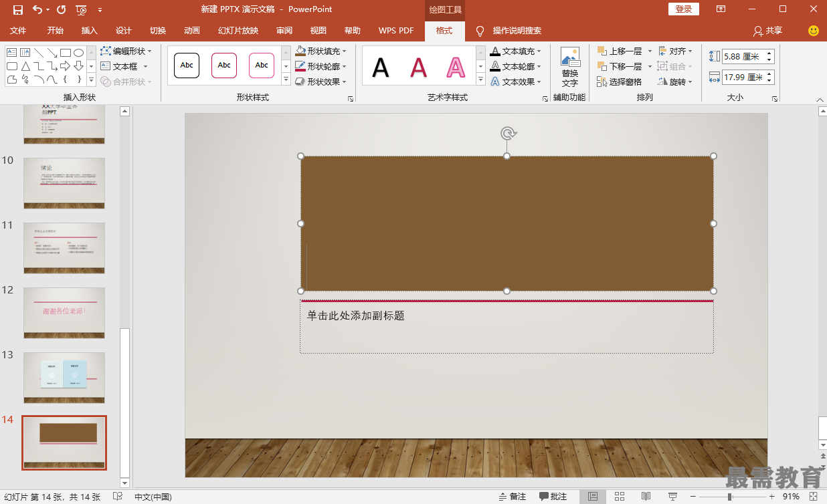Select slide 12 thumbnail '谢谢各位老师'
The image size is (827, 504).
tap(64, 313)
